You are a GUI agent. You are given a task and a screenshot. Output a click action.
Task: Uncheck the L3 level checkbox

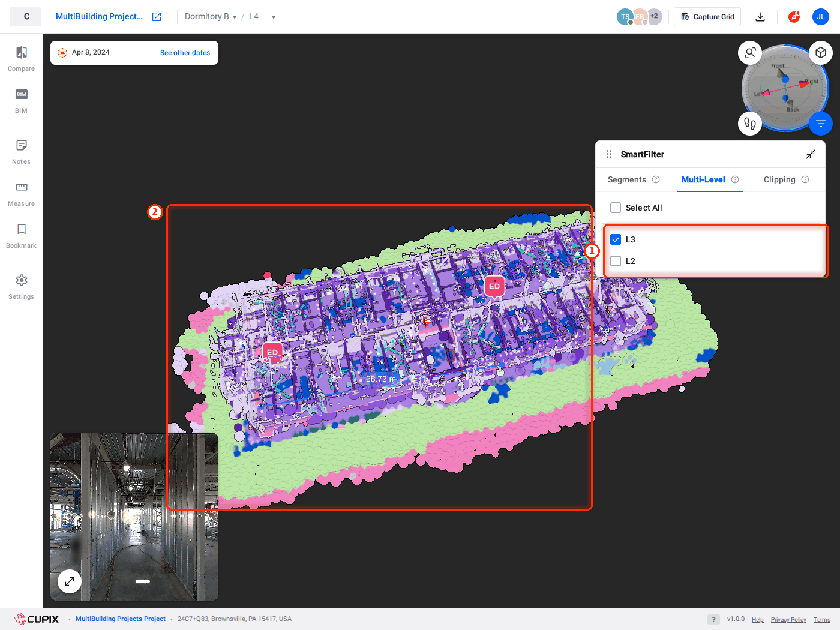[x=616, y=239]
